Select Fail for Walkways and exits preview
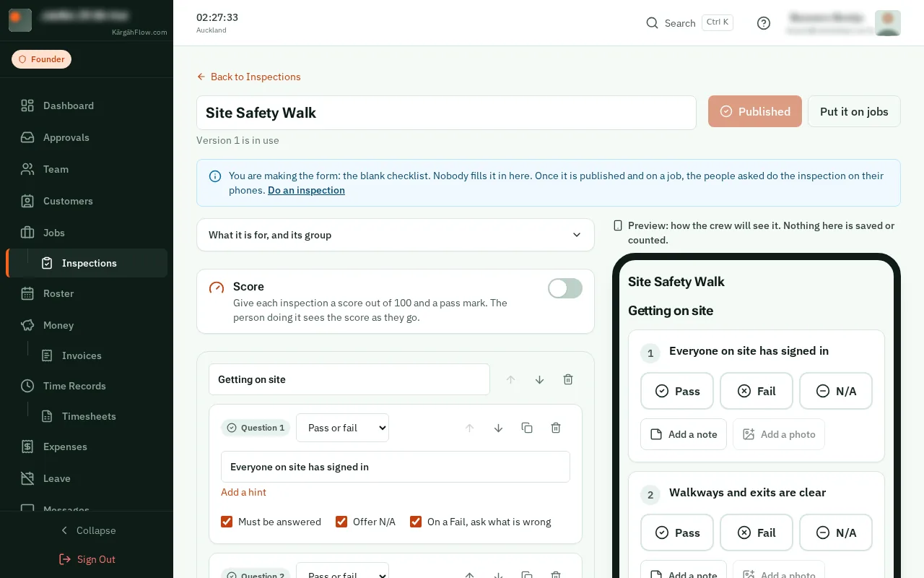Screen dimensions: 924x578 point(757,532)
